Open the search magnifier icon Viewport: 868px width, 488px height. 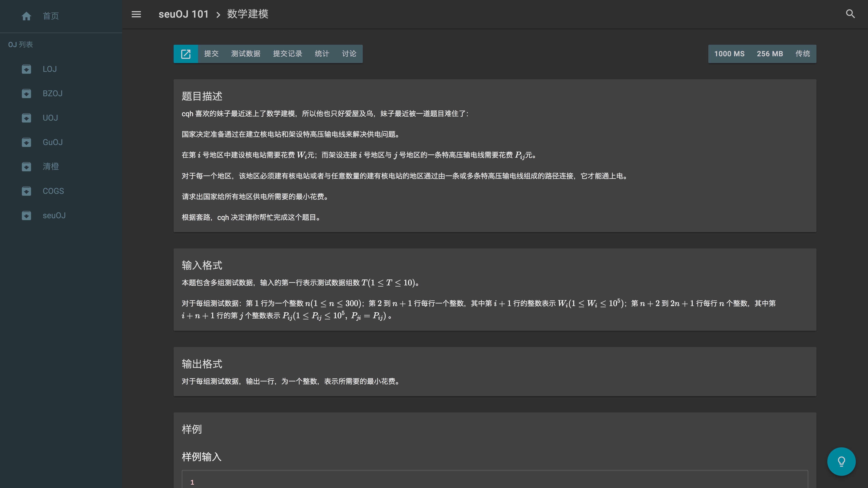tap(851, 14)
